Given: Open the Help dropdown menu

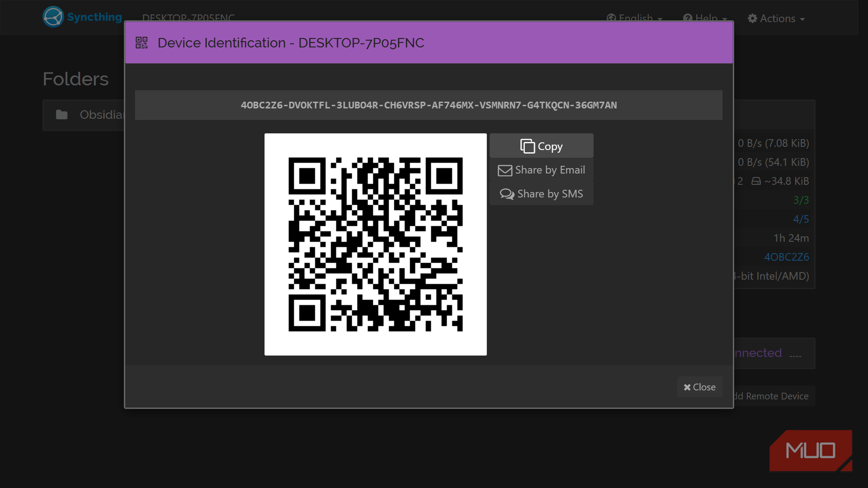Looking at the screenshot, I should click(x=705, y=19).
